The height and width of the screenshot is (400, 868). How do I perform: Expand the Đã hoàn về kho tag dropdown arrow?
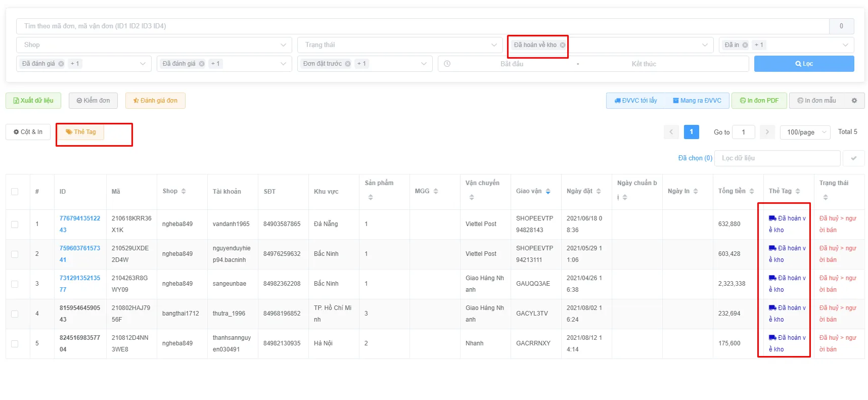[x=705, y=45]
